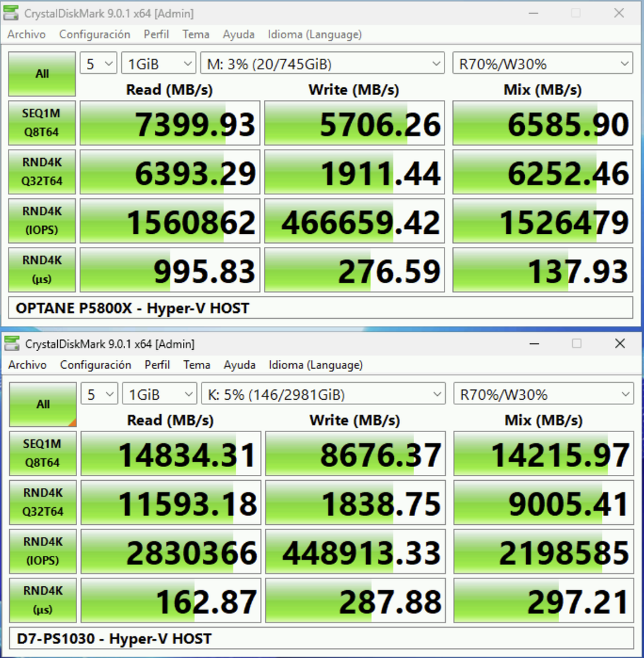Open drive dropdown M: 3% (20/745GiB)

tap(322, 64)
